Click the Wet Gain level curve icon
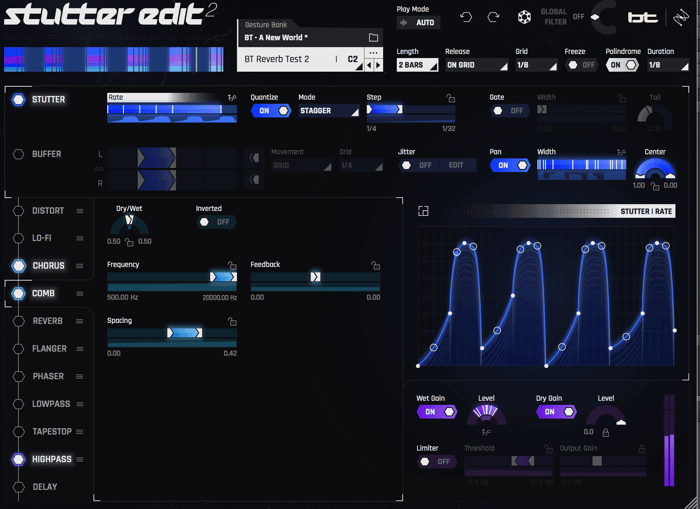 (486, 432)
